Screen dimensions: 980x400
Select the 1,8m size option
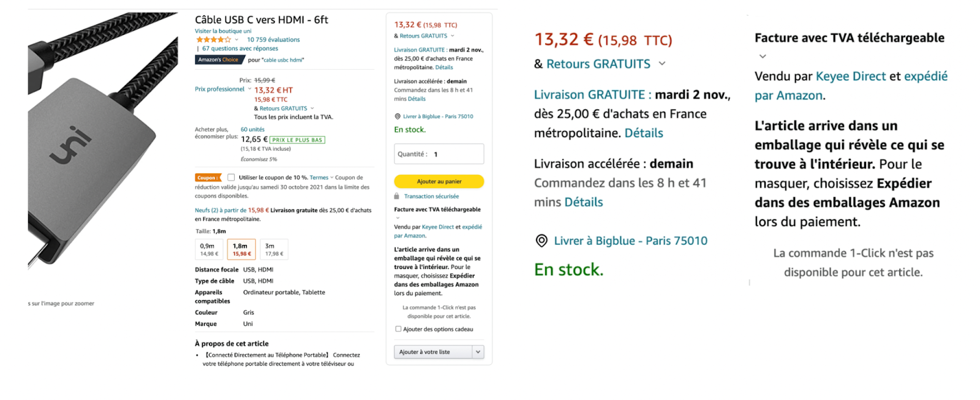coord(241,249)
